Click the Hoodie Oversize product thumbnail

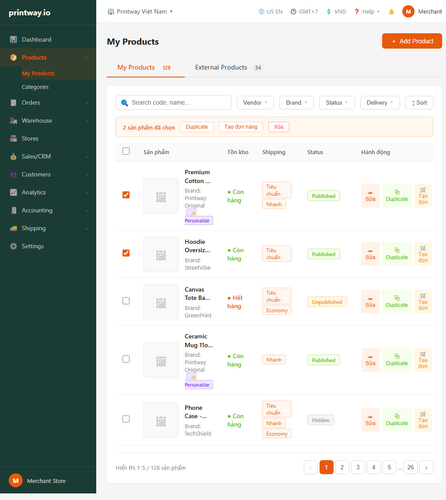[161, 254]
